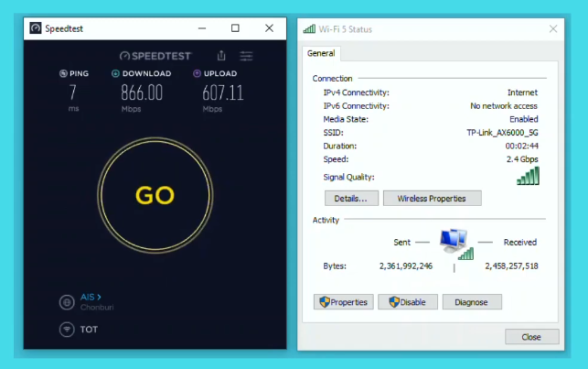Select the duration value 00:02:44
The image size is (588, 369).
coord(521,146)
